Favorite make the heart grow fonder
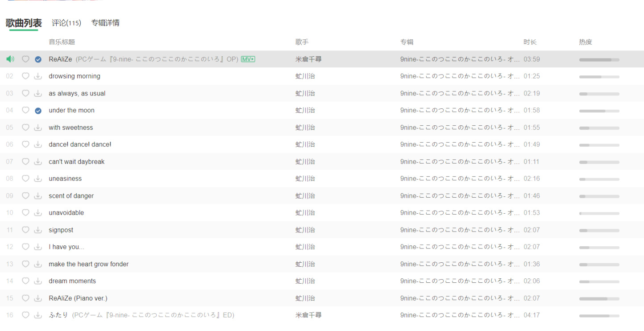The height and width of the screenshot is (331, 644). coord(25,264)
